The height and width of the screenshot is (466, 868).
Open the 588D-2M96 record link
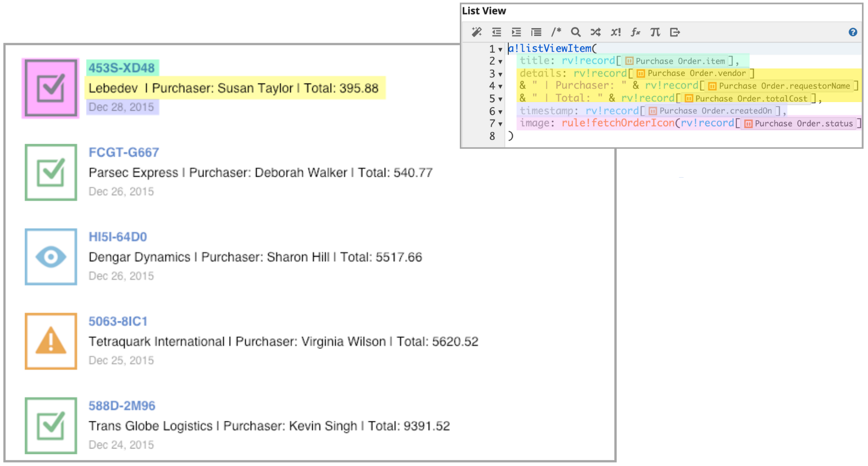pyautogui.click(x=122, y=406)
